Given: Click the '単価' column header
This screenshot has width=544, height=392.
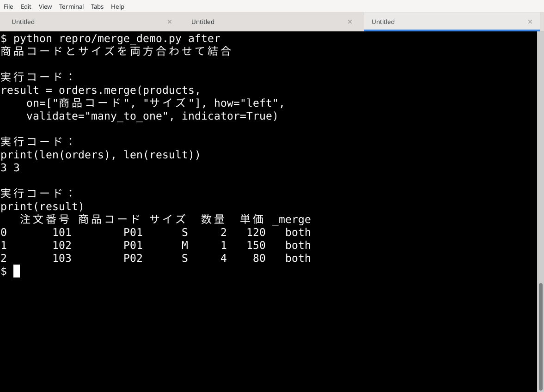Looking at the screenshot, I should coord(252,219).
